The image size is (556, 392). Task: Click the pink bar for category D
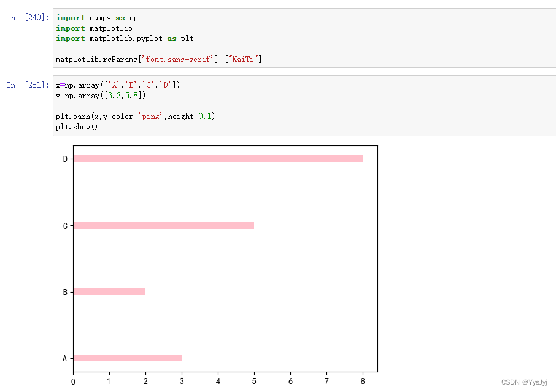[218, 158]
